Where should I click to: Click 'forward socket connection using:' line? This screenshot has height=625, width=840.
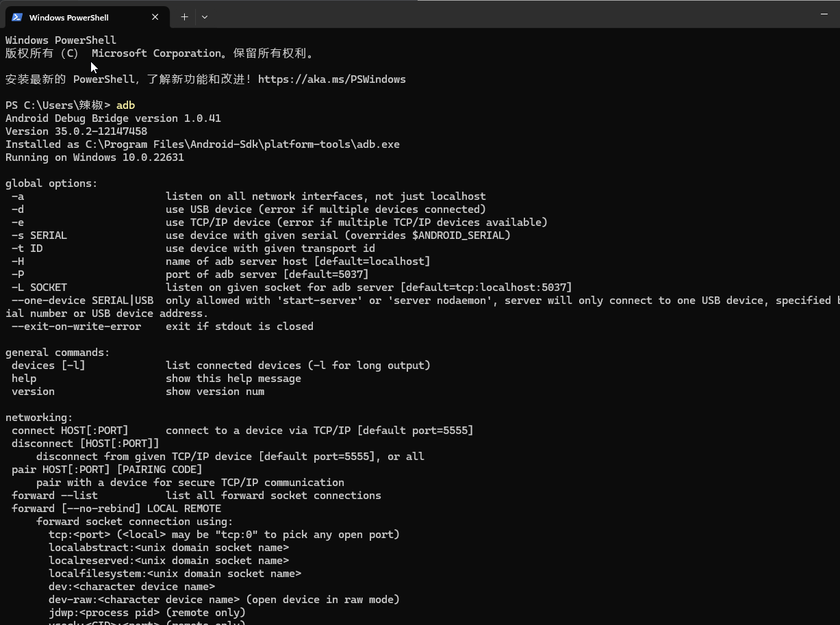coord(135,522)
